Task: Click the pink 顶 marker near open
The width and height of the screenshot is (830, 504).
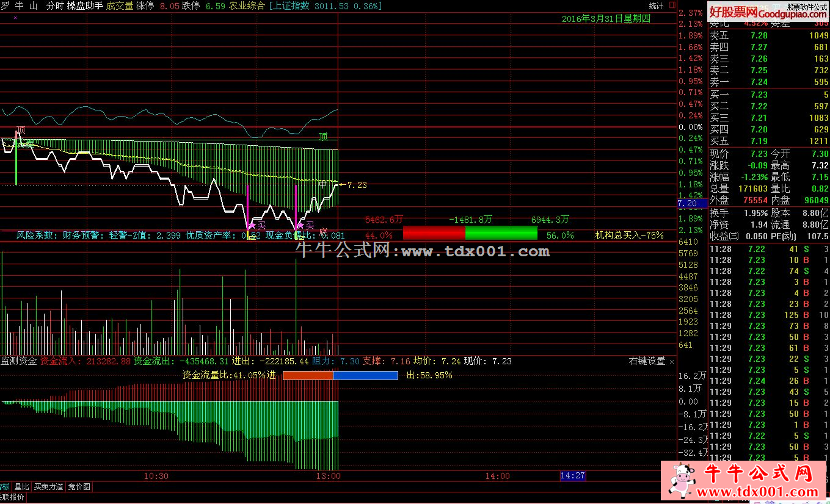Action: click(21, 130)
